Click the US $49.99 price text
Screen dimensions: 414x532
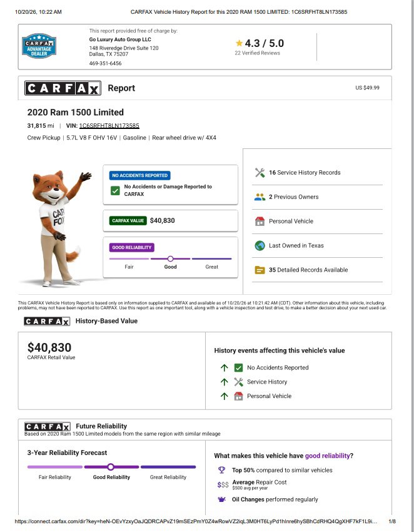pos(367,88)
